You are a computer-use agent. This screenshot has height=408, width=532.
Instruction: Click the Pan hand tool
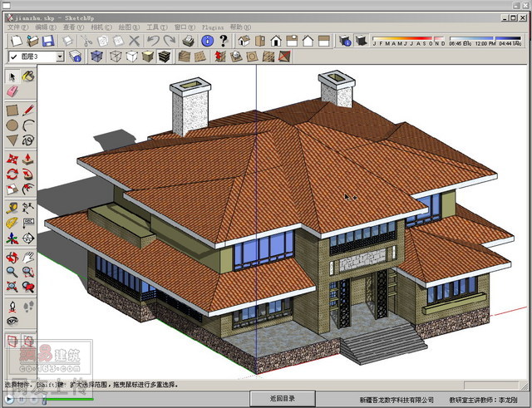28,256
